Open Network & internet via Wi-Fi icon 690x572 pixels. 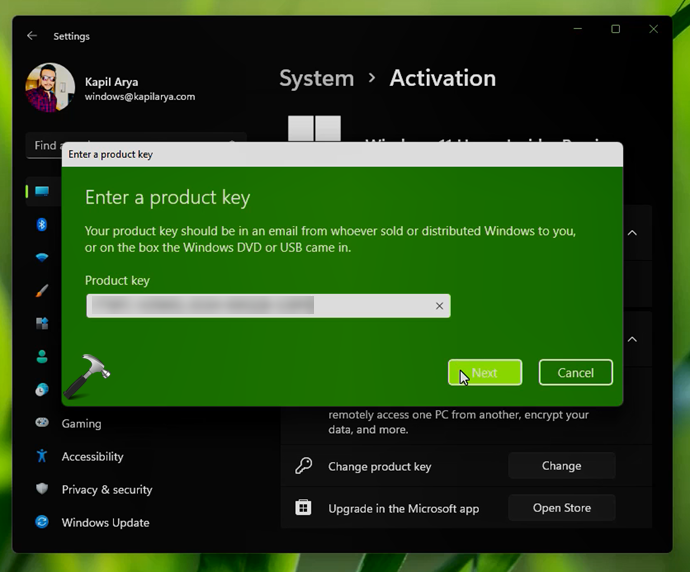[x=42, y=258]
